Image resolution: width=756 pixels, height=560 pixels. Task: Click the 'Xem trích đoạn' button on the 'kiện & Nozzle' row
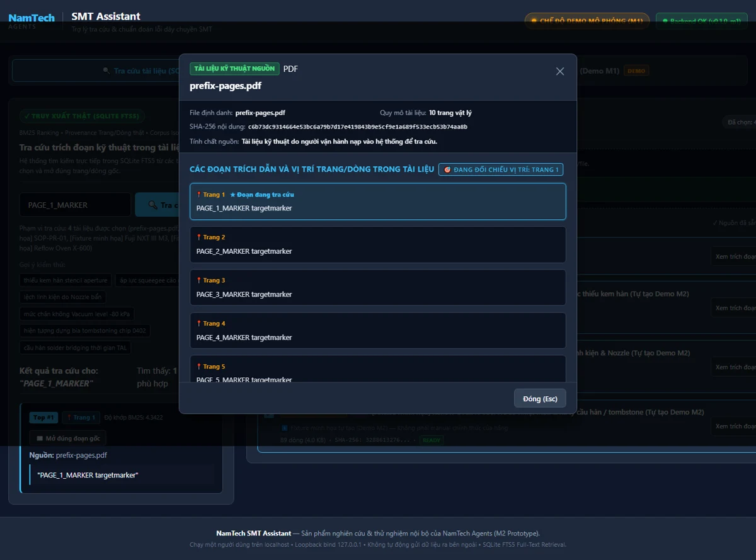point(733,367)
